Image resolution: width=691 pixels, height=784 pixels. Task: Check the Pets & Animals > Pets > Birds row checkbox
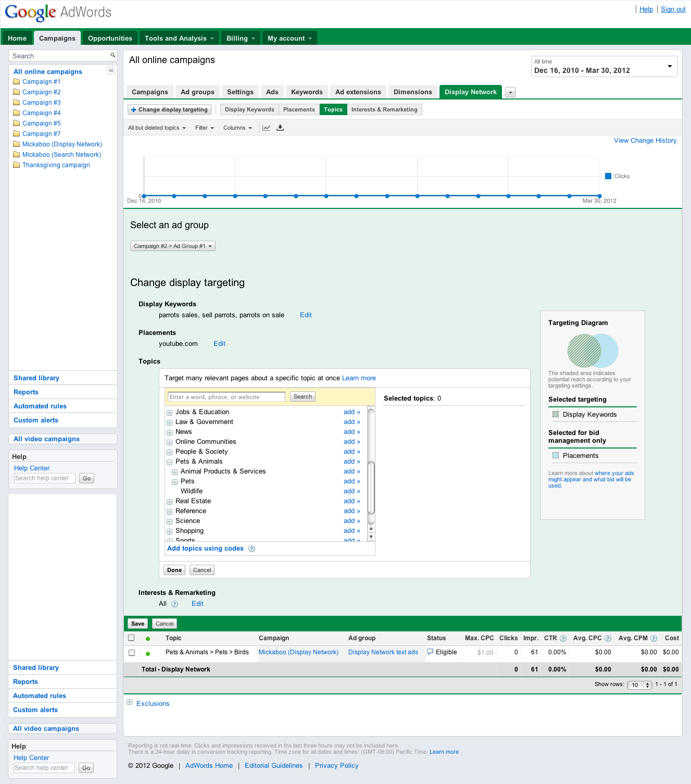pyautogui.click(x=132, y=653)
